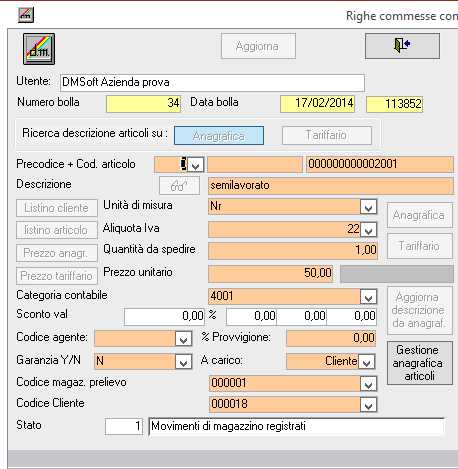Click the yellow field showing 113852
The image size is (458, 469).
pyautogui.click(x=395, y=104)
